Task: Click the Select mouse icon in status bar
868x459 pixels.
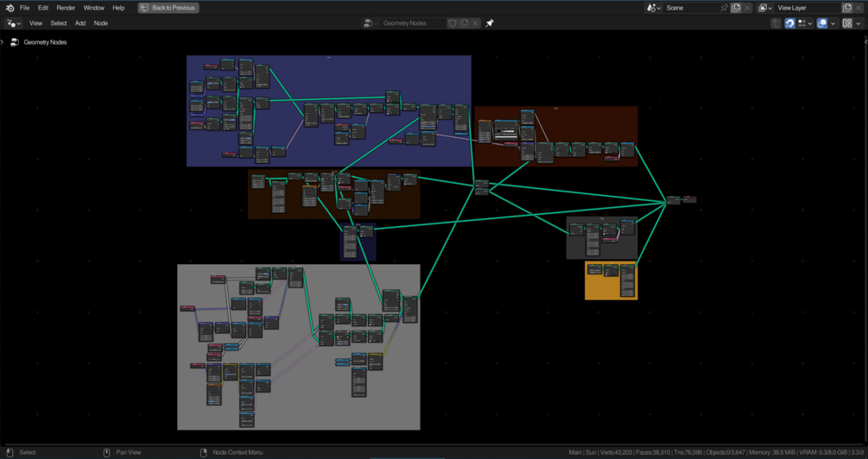Action: [x=10, y=452]
